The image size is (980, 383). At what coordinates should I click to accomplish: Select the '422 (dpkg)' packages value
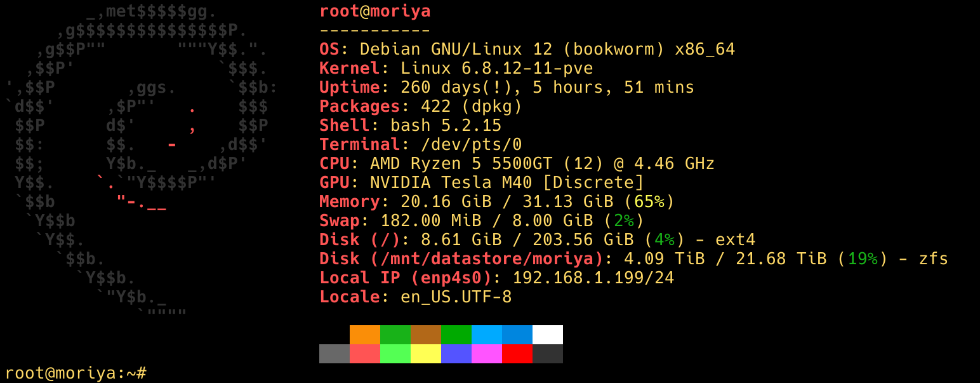472,107
